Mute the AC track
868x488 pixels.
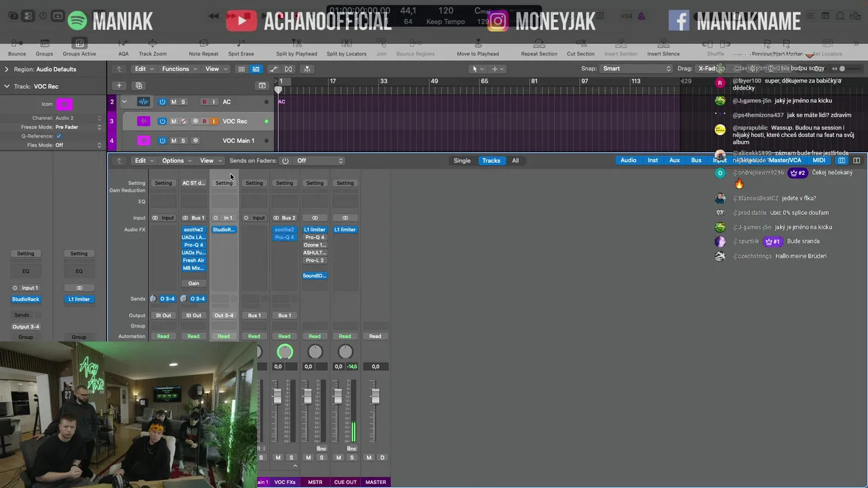(x=173, y=102)
